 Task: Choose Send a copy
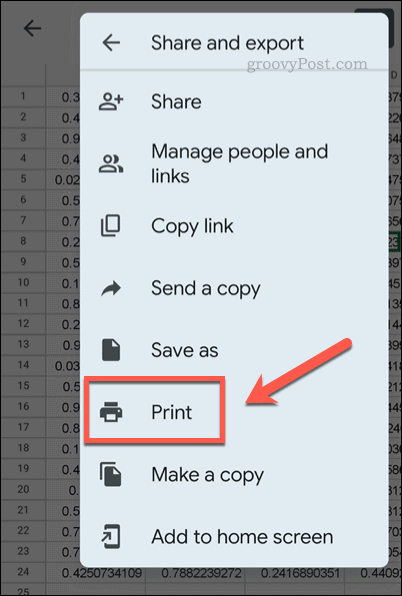coord(234,288)
